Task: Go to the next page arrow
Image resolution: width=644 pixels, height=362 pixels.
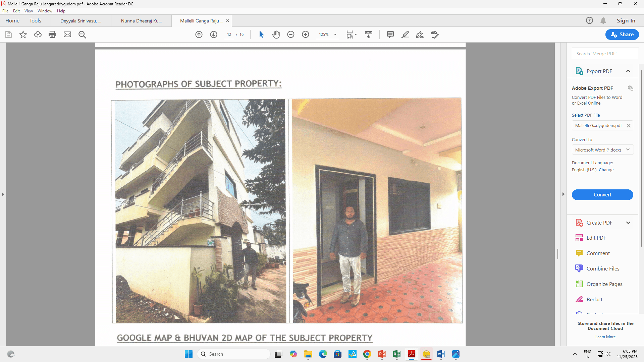Action: (214, 35)
